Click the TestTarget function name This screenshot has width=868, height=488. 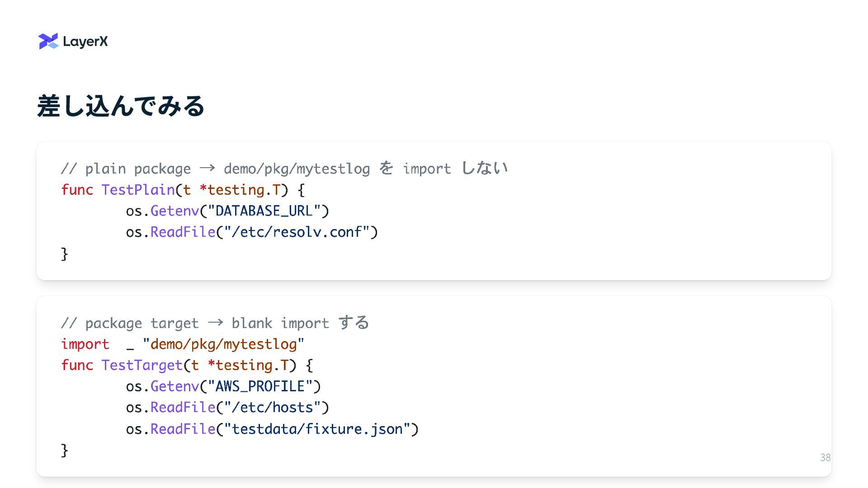[x=142, y=365]
